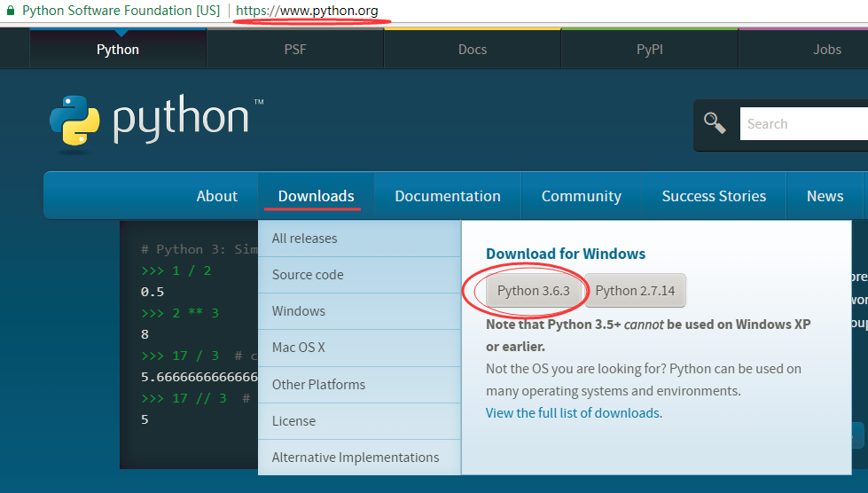Click the Download for Windows heading

tap(566, 254)
